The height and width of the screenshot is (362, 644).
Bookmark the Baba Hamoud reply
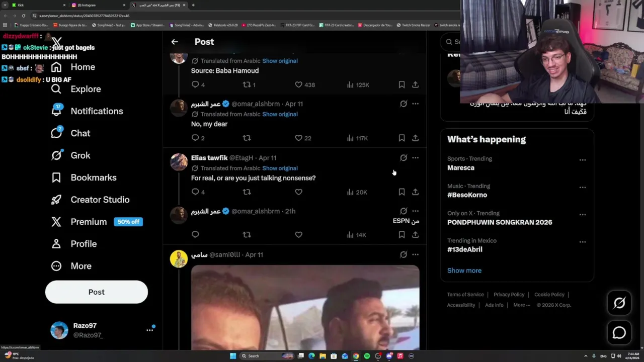(x=401, y=85)
